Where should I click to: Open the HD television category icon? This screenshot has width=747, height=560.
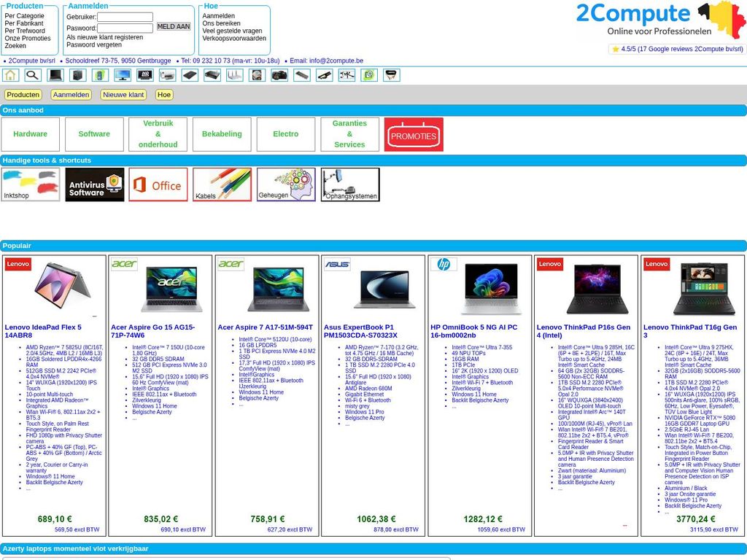(145, 75)
